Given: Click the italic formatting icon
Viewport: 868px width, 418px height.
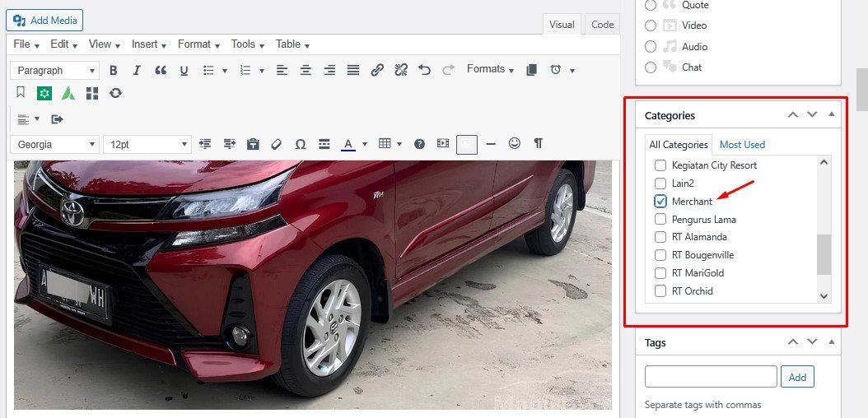Looking at the screenshot, I should tap(137, 71).
